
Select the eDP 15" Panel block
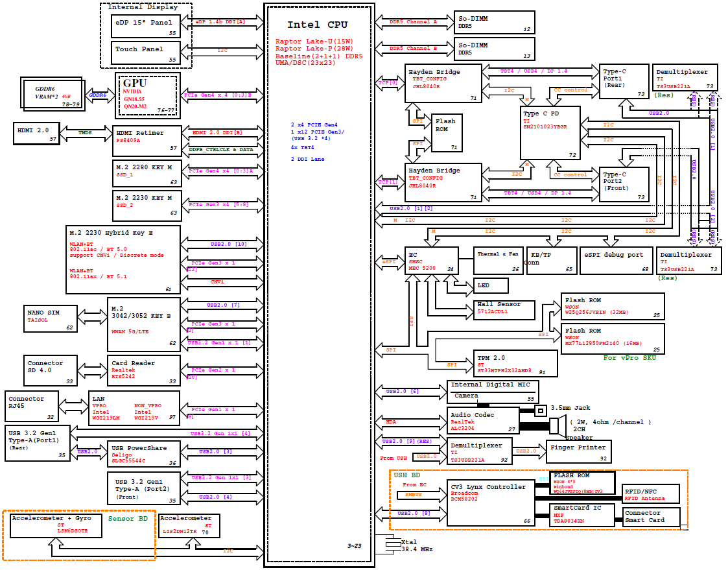145,27
